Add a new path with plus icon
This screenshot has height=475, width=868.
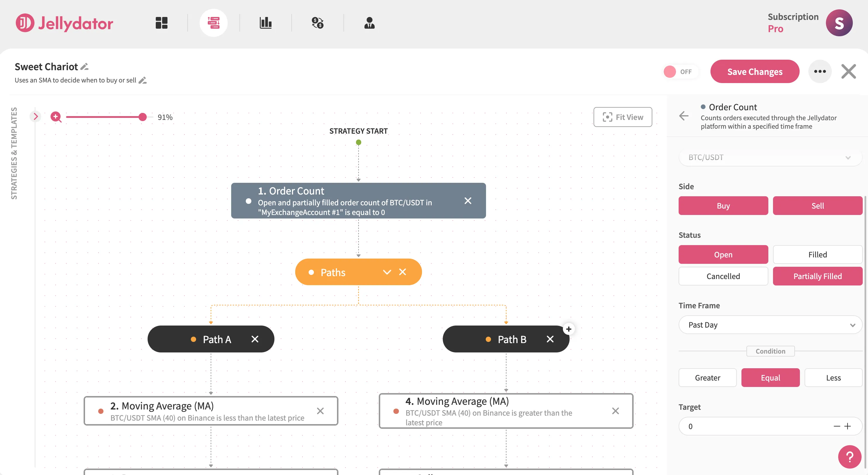(x=568, y=329)
